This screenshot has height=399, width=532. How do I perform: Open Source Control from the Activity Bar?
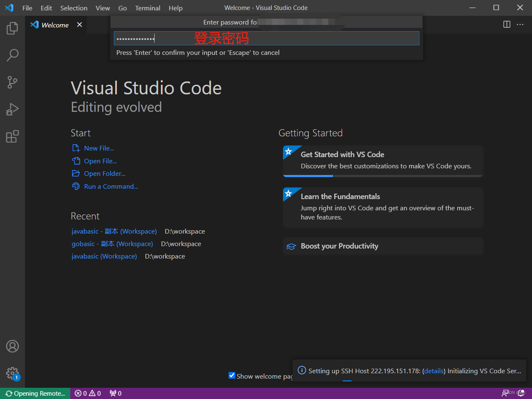[12, 82]
